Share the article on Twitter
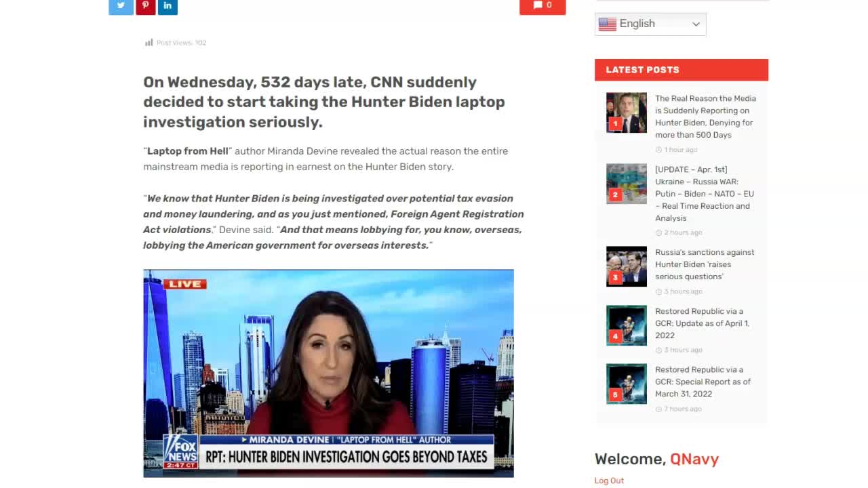868x488 pixels. pos(121,6)
